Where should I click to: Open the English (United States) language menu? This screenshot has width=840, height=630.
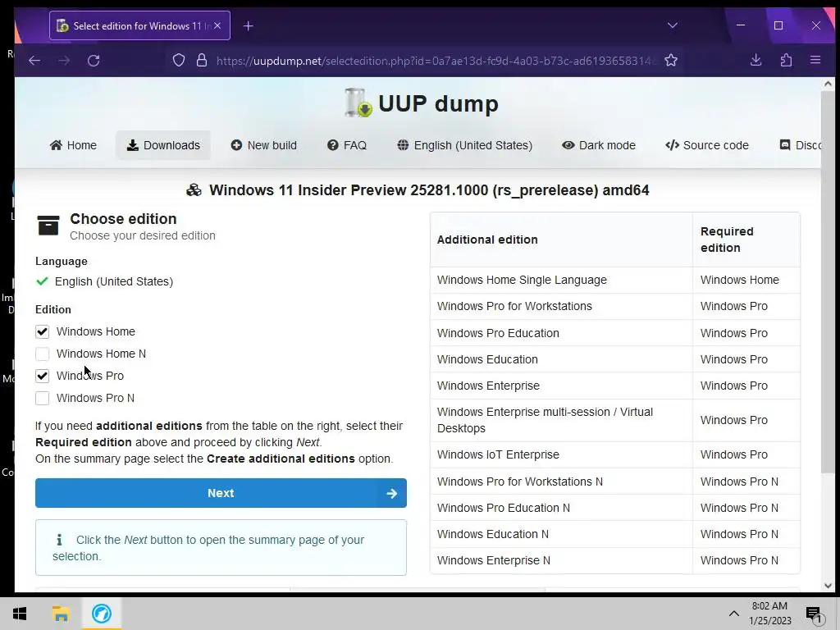coord(465,145)
